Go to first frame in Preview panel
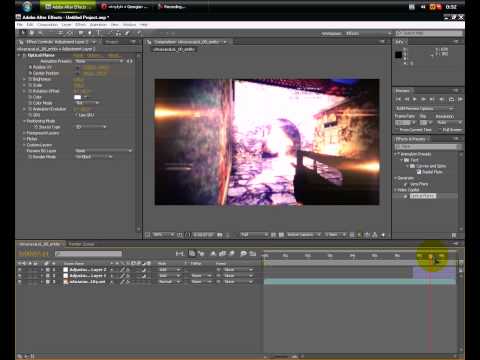 [398, 99]
